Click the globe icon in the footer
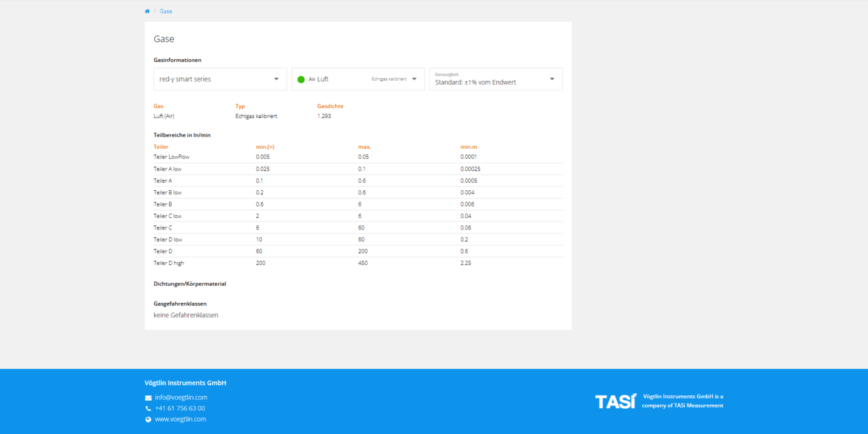This screenshot has width=868, height=434. [148, 419]
